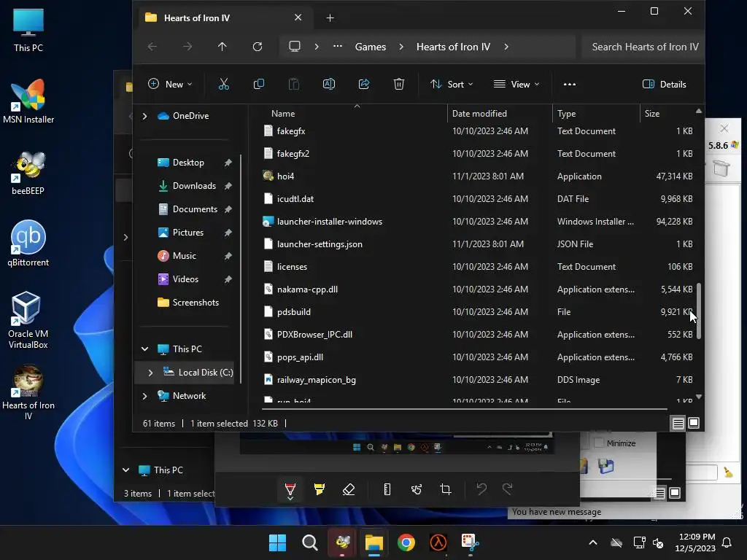Open the See more ellipsis toolbar menu

[x=569, y=85]
